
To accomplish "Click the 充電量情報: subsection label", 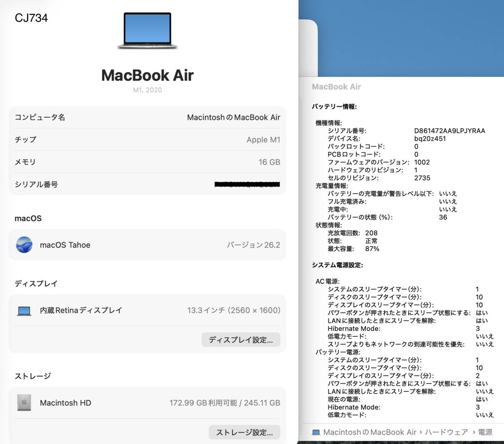I will (x=332, y=185).
